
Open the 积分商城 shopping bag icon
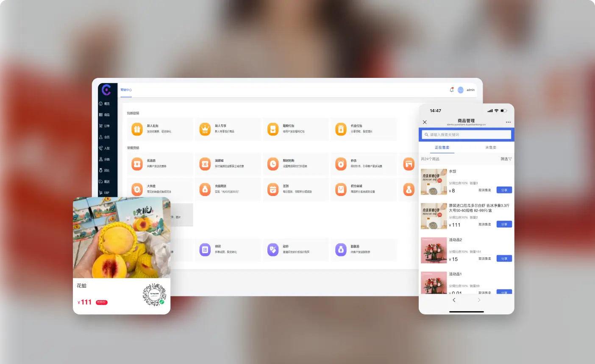point(341,189)
